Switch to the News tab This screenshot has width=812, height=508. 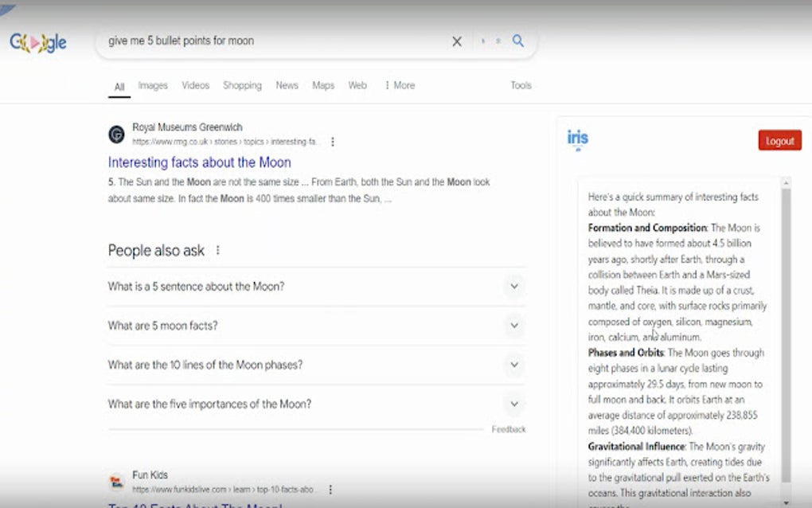tap(287, 85)
